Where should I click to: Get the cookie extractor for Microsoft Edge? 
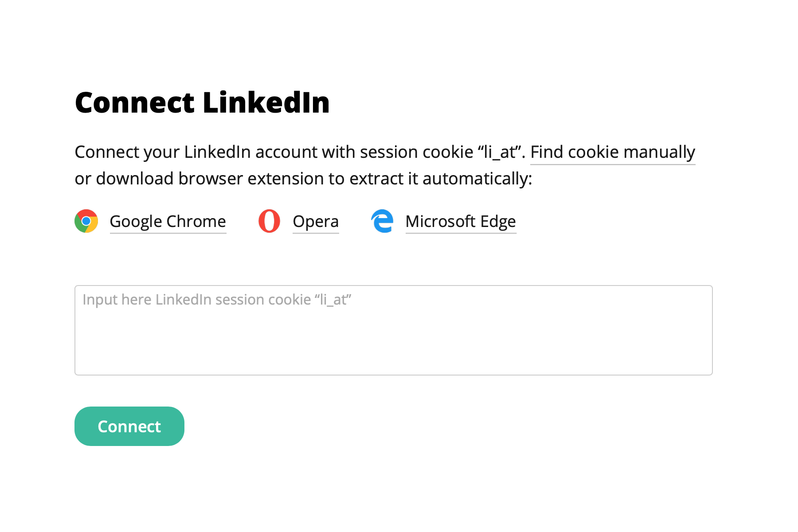coord(461,221)
